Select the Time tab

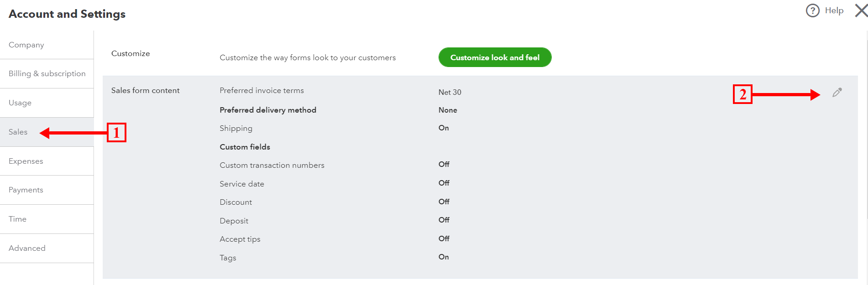[x=18, y=219]
